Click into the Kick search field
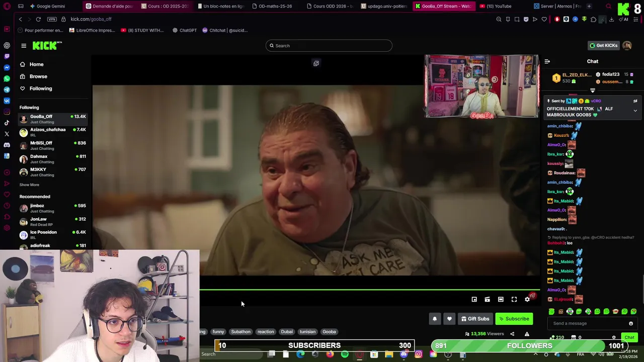 (329, 46)
